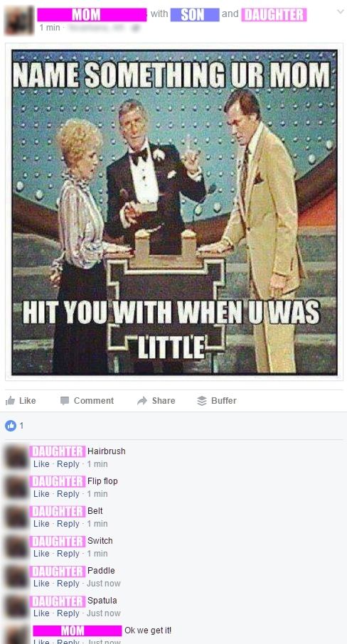
Task: Click the blue like reaction count icon
Action: tap(10, 426)
